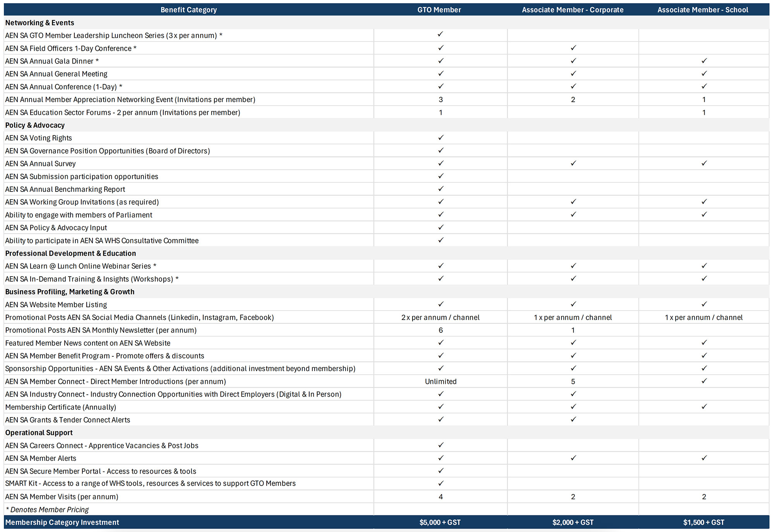Click School checkmark for Member Connect introductions

click(704, 381)
